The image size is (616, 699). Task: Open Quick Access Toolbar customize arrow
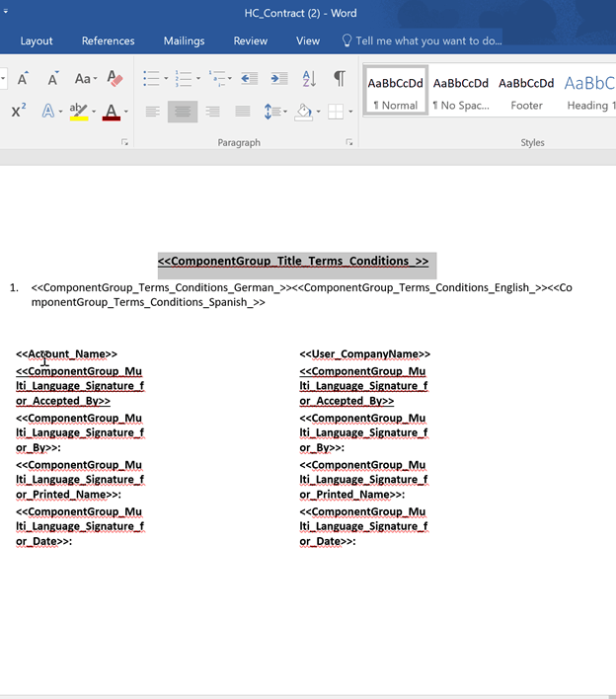5,12
